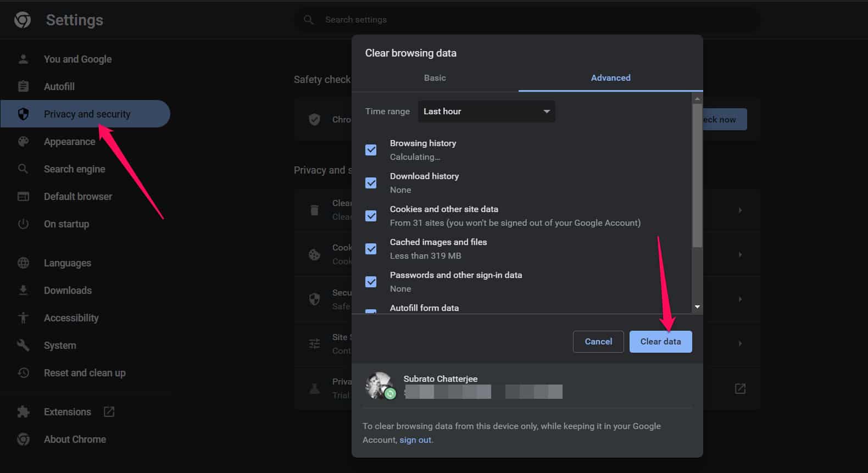Open the Time range dropdown
The height and width of the screenshot is (473, 868).
[x=486, y=111]
